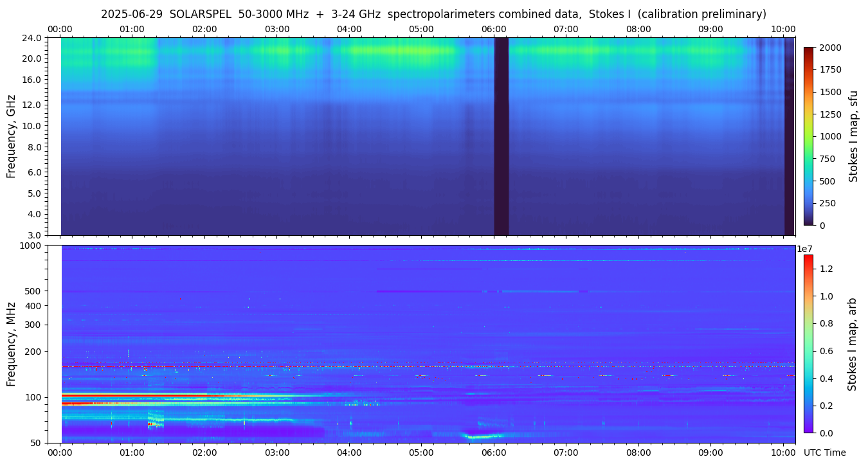The height and width of the screenshot is (466, 868).
Task: Click the dark data gap near 06:00 in upper spectrogram
Action: 501,136
